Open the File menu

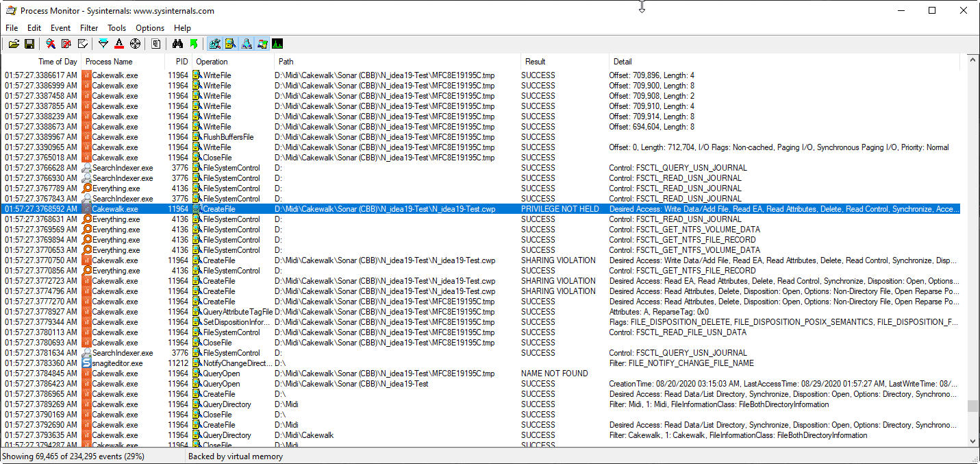coord(12,28)
